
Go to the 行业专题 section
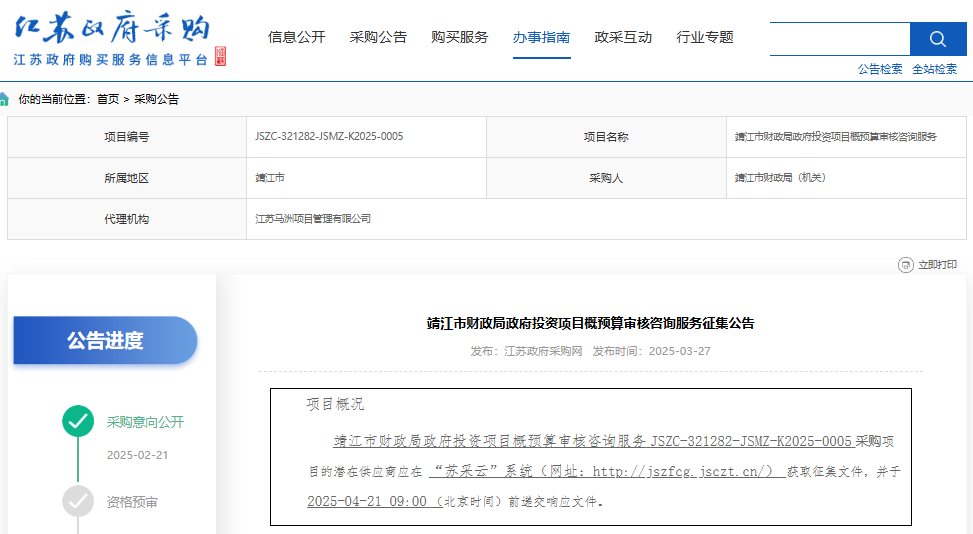coord(705,37)
